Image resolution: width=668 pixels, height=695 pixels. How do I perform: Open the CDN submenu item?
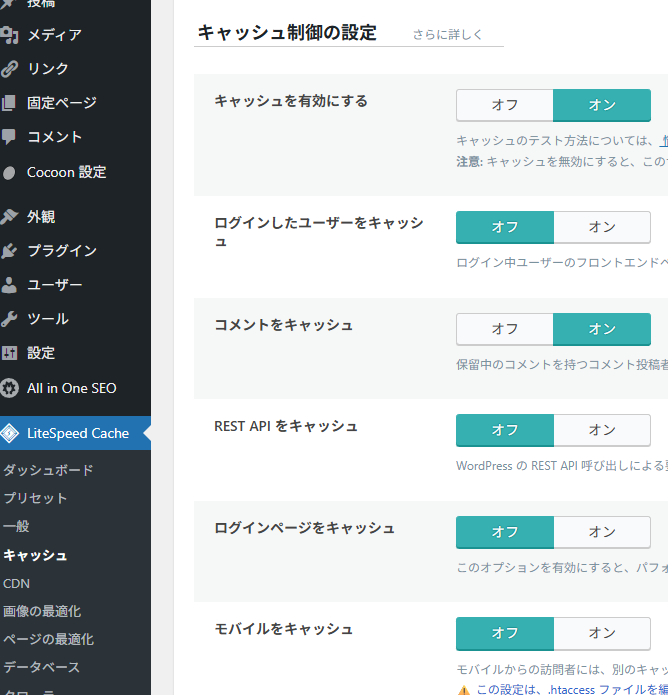tap(17, 583)
